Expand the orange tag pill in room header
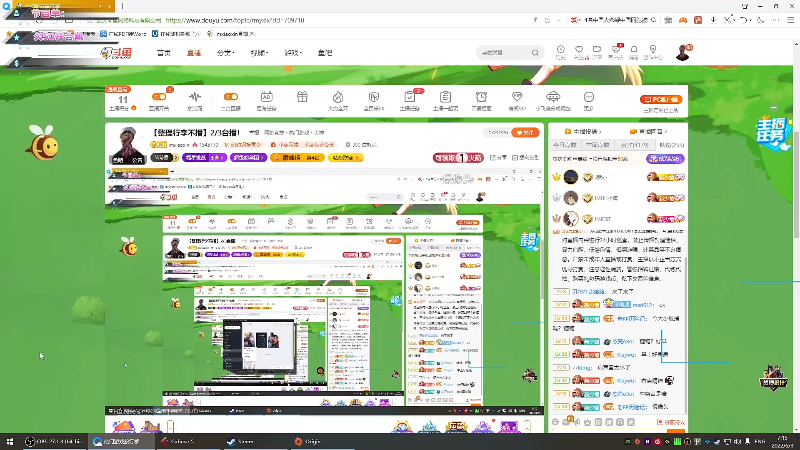800x450 pixels. pyautogui.click(x=297, y=158)
